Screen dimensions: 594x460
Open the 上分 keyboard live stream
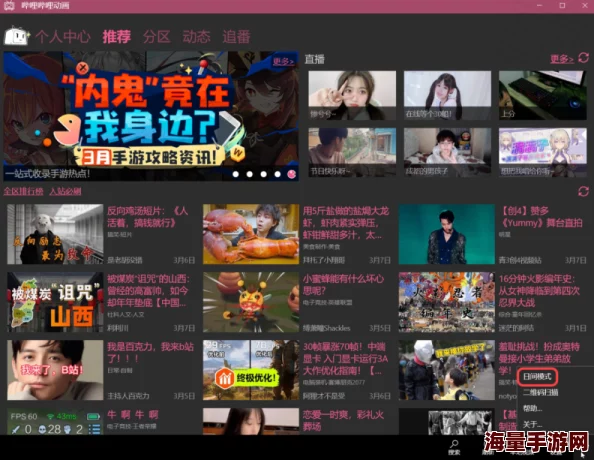(x=542, y=95)
